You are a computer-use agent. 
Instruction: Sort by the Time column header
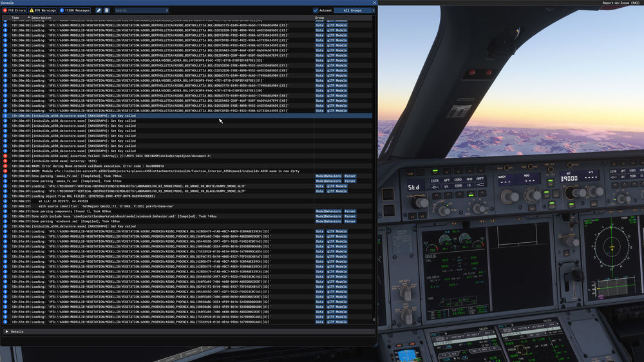click(x=15, y=17)
